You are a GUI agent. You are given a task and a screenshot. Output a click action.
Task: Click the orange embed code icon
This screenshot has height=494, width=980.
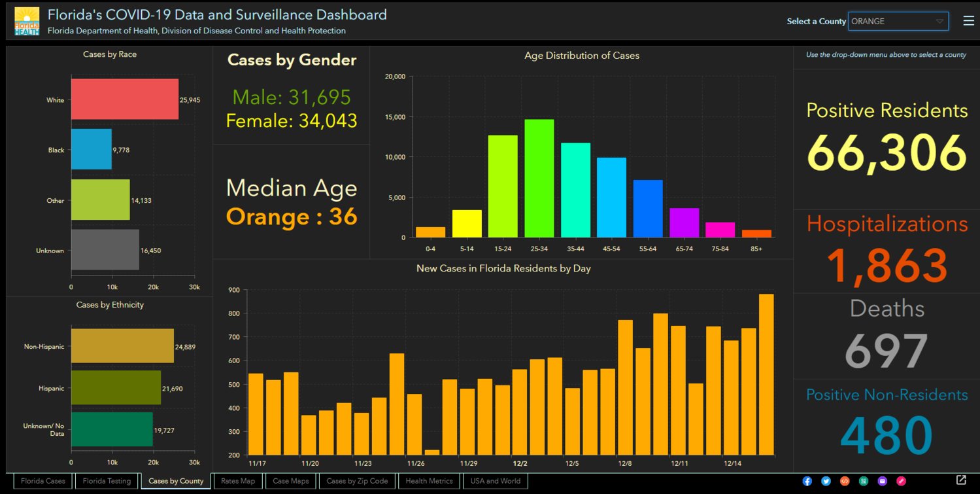pyautogui.click(x=845, y=481)
